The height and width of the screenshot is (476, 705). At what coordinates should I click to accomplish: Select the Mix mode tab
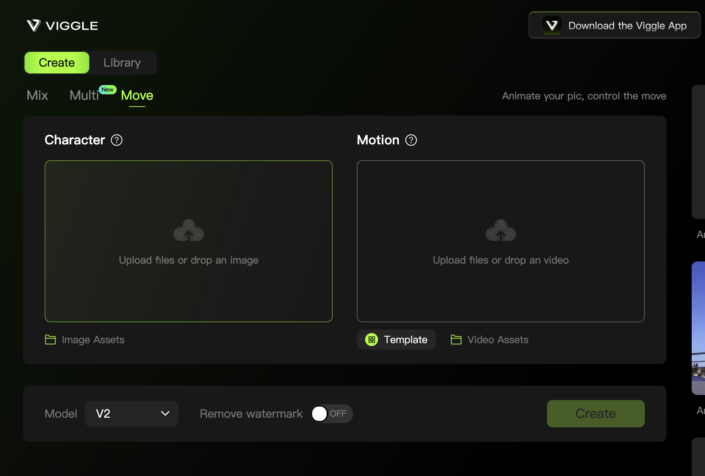click(x=37, y=95)
